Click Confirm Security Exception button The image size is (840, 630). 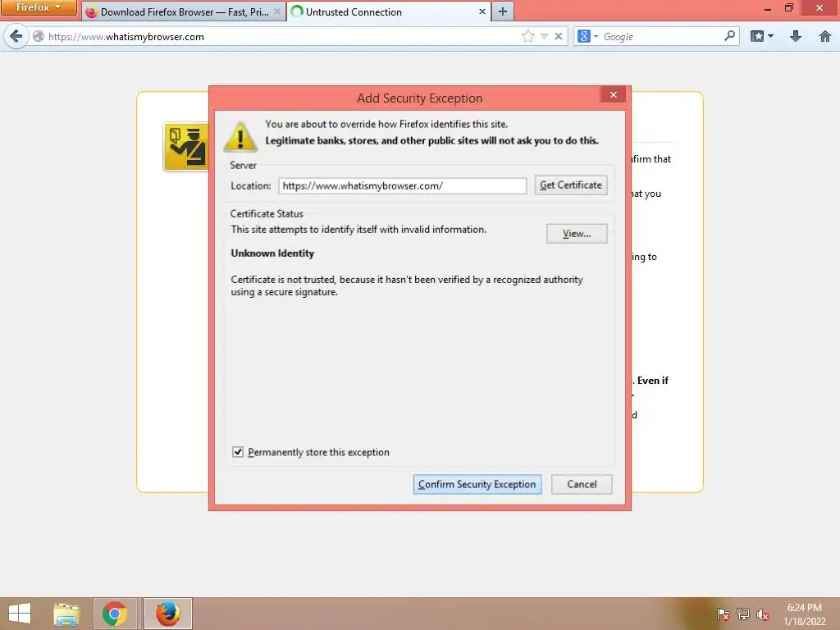coord(477,484)
